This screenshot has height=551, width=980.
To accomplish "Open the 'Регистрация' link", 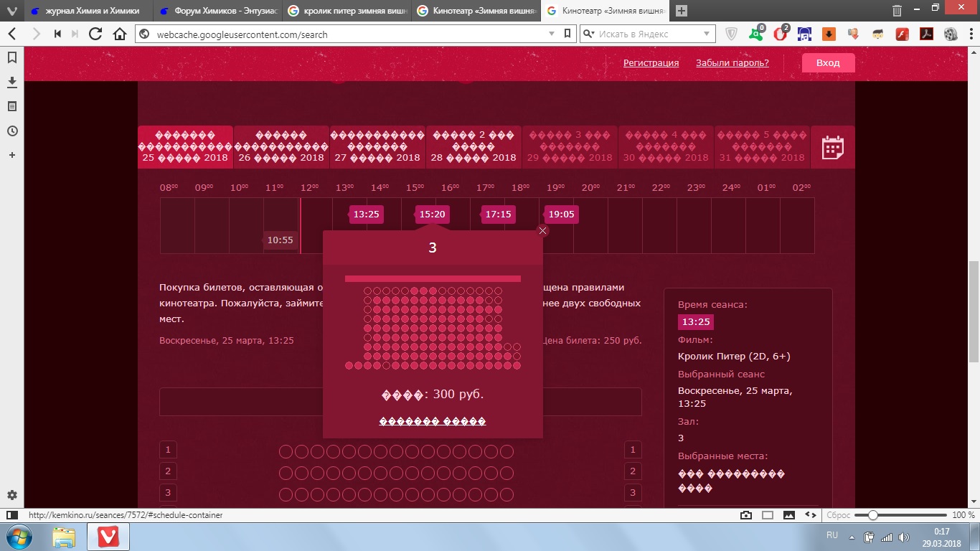I will (x=651, y=63).
